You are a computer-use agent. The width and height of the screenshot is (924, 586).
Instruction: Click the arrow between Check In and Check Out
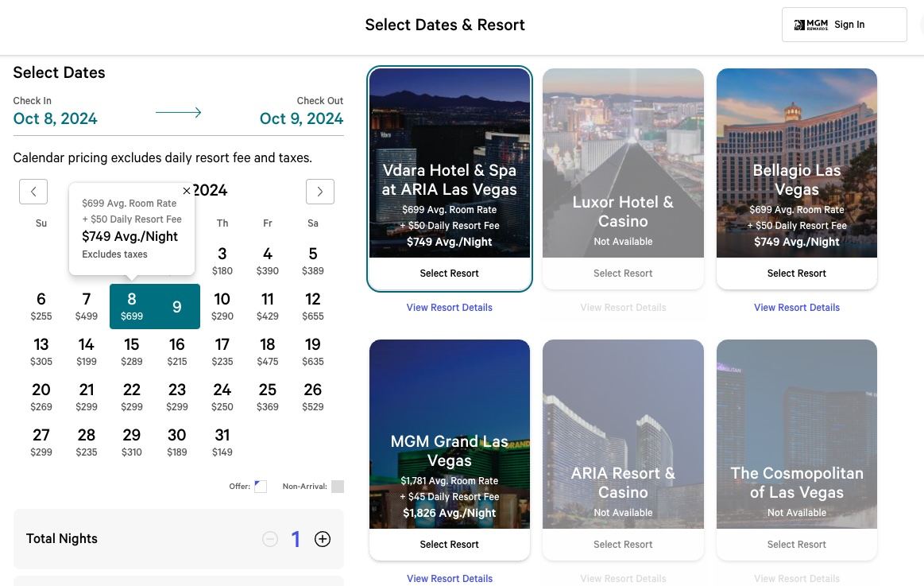point(178,112)
